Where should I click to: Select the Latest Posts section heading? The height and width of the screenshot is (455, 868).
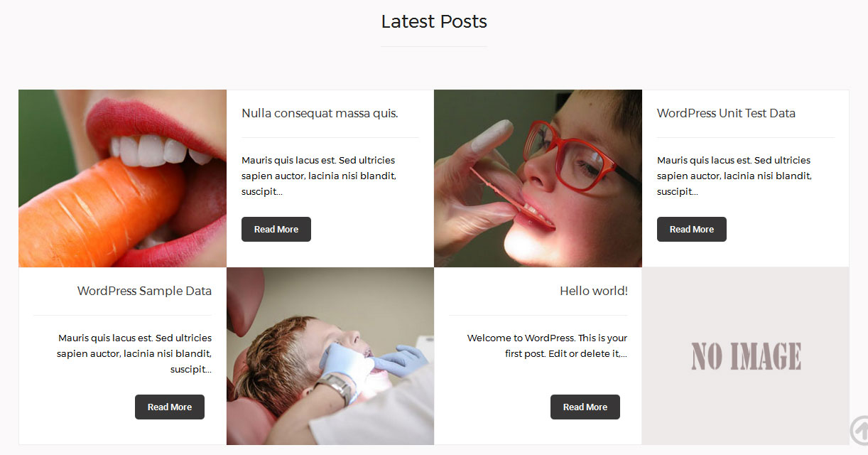434,21
